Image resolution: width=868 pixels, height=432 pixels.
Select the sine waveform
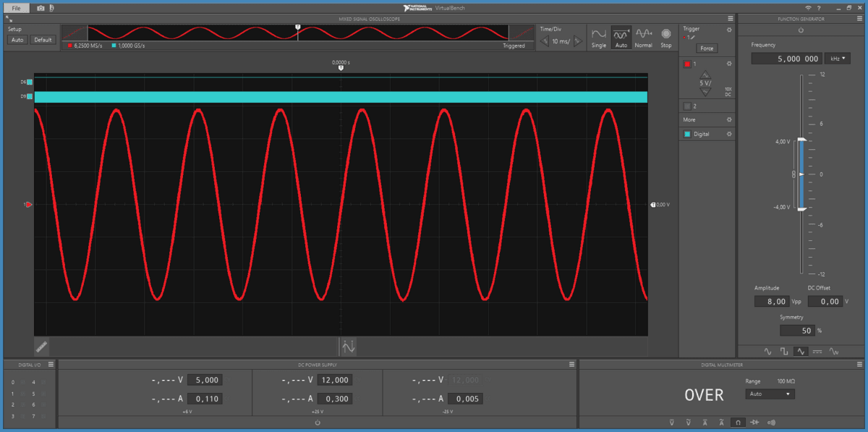[768, 351]
